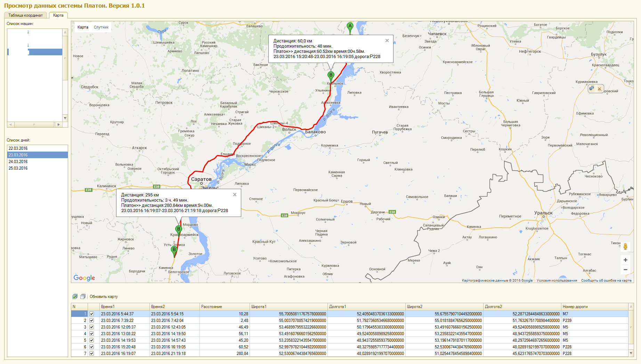Image resolution: width=641 pixels, height=364 pixels.
Task: Uncheck the checkbox in row 5
Action: 92,340
